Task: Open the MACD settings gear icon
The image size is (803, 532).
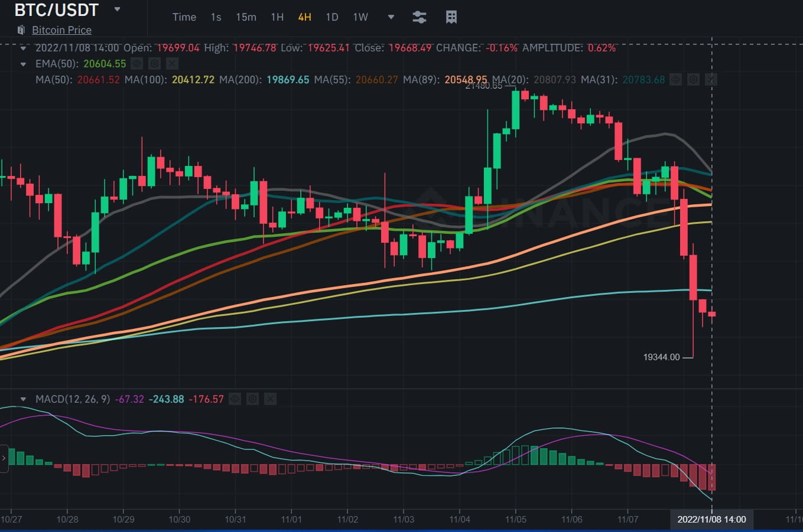Action: coord(252,399)
